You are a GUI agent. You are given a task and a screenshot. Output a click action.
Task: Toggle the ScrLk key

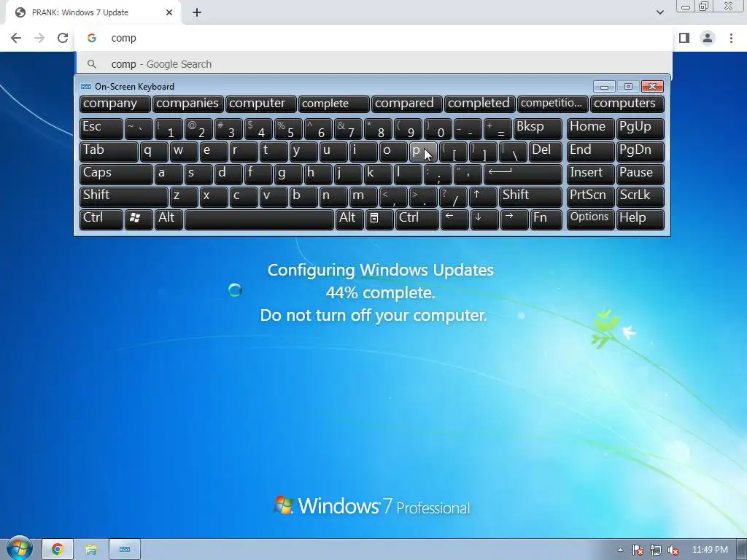[640, 197]
